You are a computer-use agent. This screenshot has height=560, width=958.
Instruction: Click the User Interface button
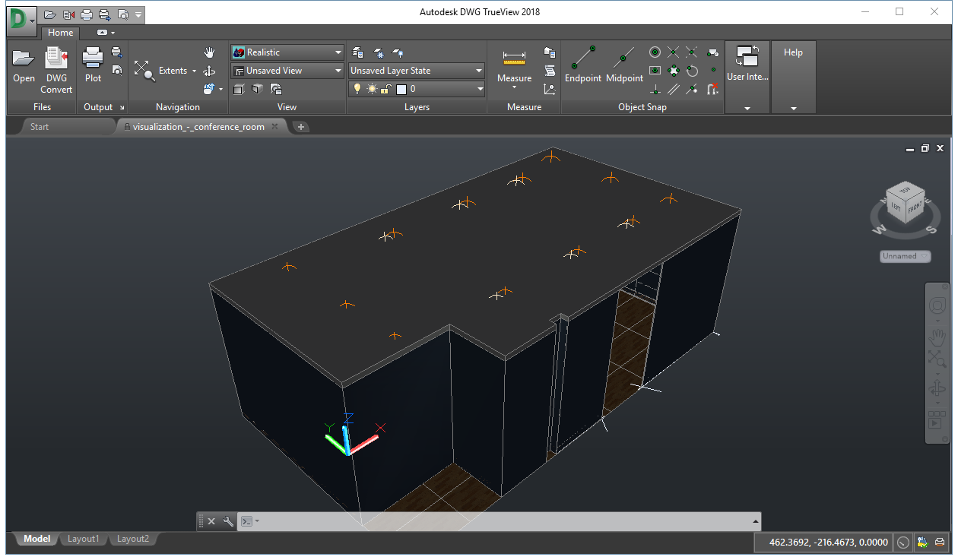point(747,65)
